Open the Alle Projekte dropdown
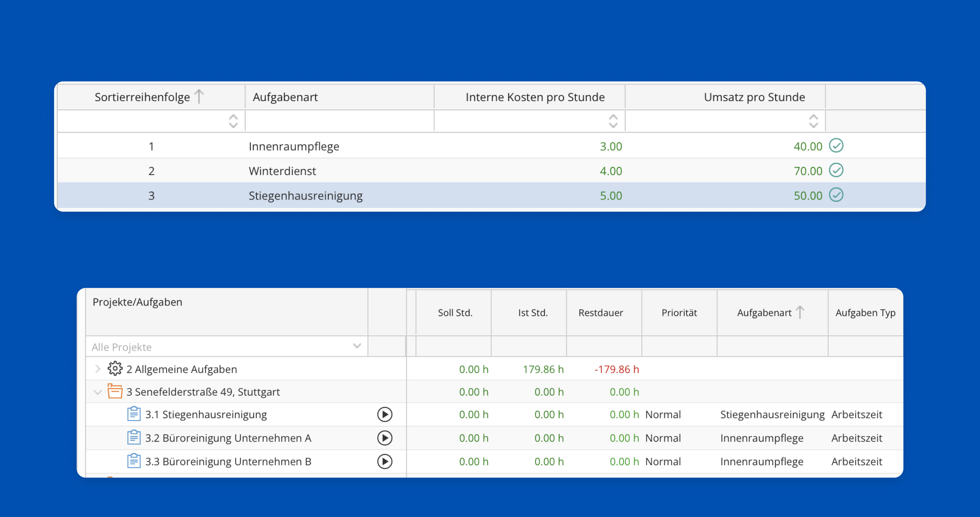980x517 pixels. pos(357,346)
